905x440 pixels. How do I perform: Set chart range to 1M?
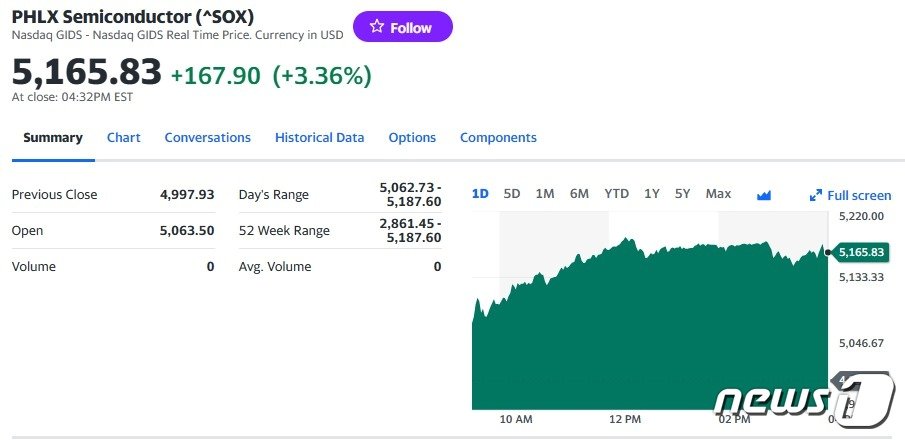545,194
